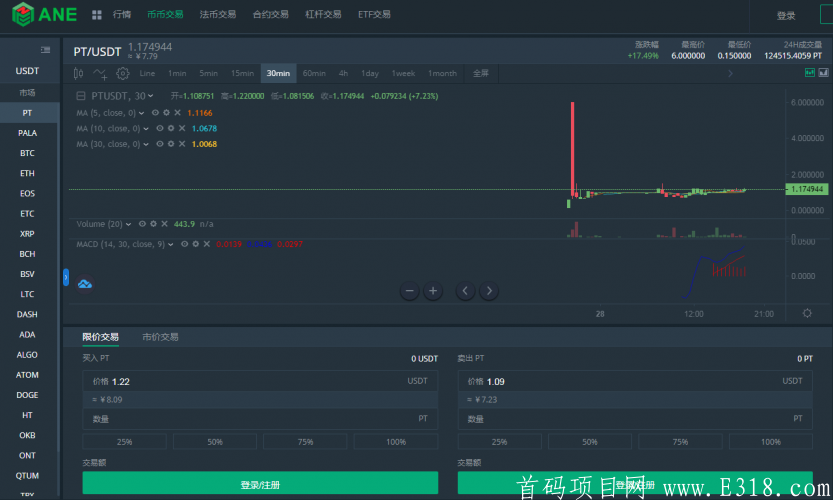Toggle visibility of Volume indicator
The height and width of the screenshot is (500, 833).
142,224
